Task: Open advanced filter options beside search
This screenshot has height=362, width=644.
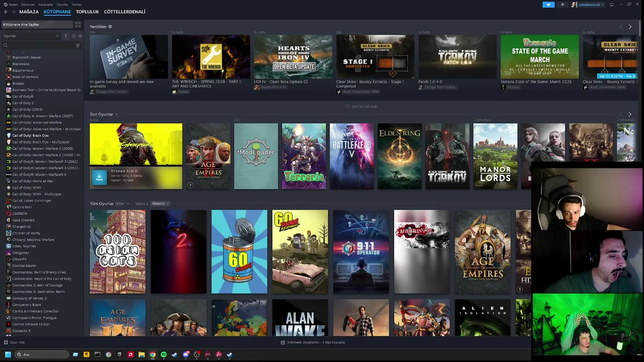Action: (x=77, y=45)
